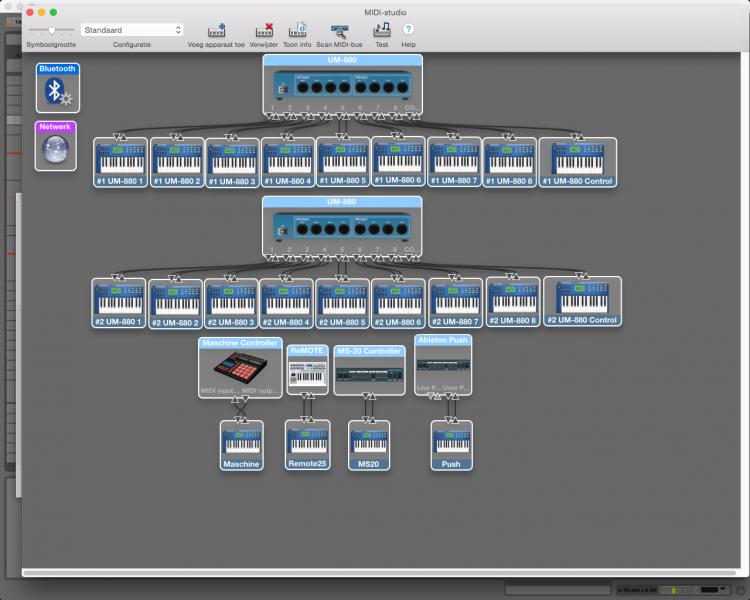Open the Configuratie dropdown showing Standaard
This screenshot has height=600, width=750.
(132, 30)
